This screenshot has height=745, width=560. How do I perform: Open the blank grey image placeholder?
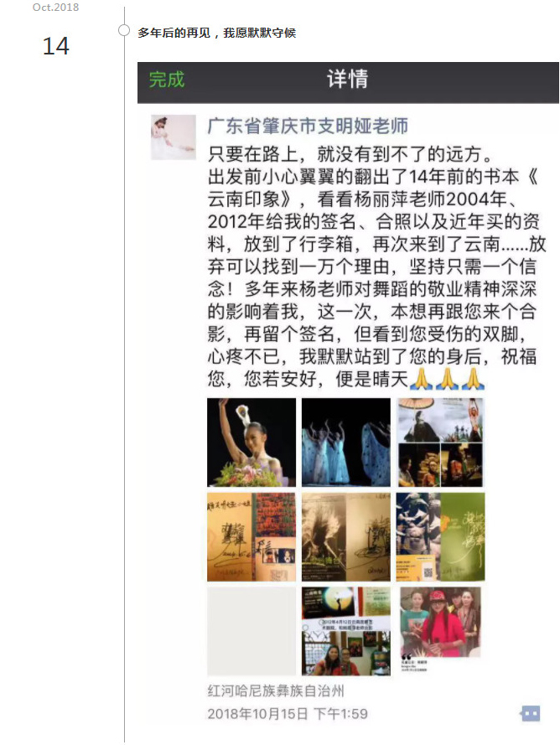(251, 631)
